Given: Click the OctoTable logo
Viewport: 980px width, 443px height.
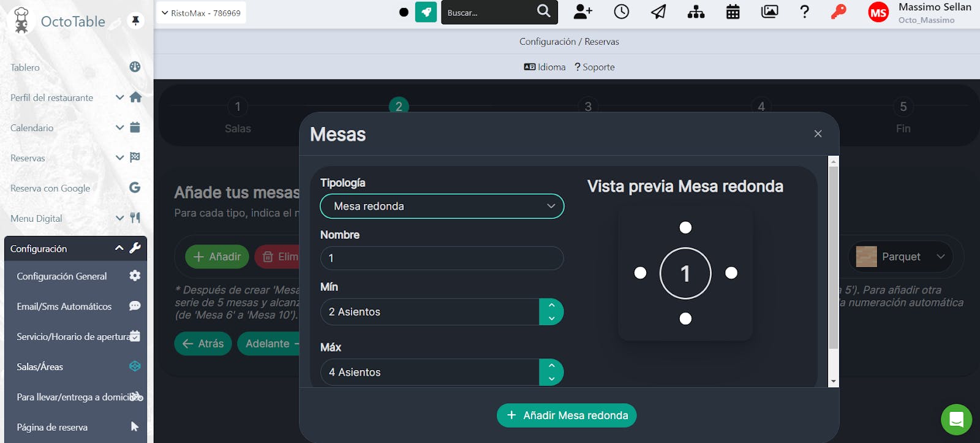Looking at the screenshot, I should tap(59, 21).
